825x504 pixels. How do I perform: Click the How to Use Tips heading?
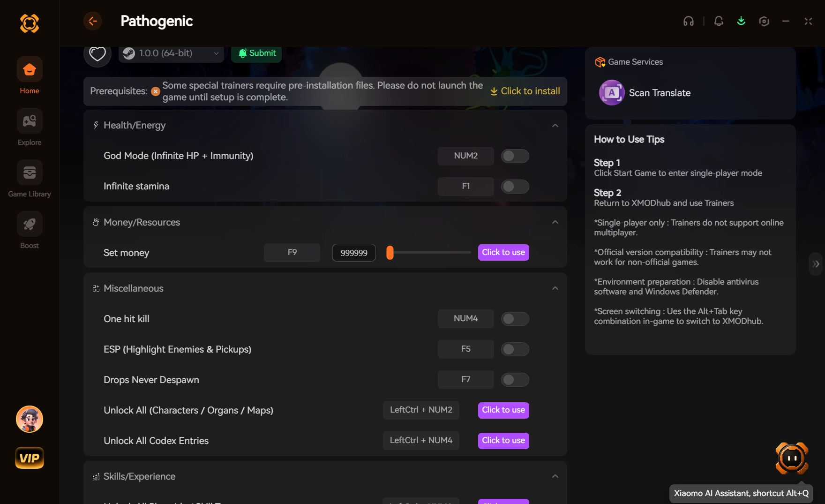click(x=629, y=139)
